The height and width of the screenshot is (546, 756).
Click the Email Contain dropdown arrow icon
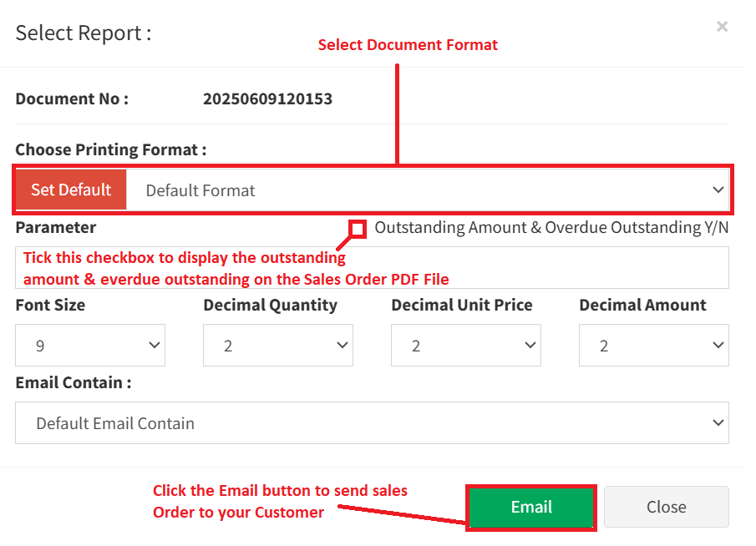tap(718, 423)
